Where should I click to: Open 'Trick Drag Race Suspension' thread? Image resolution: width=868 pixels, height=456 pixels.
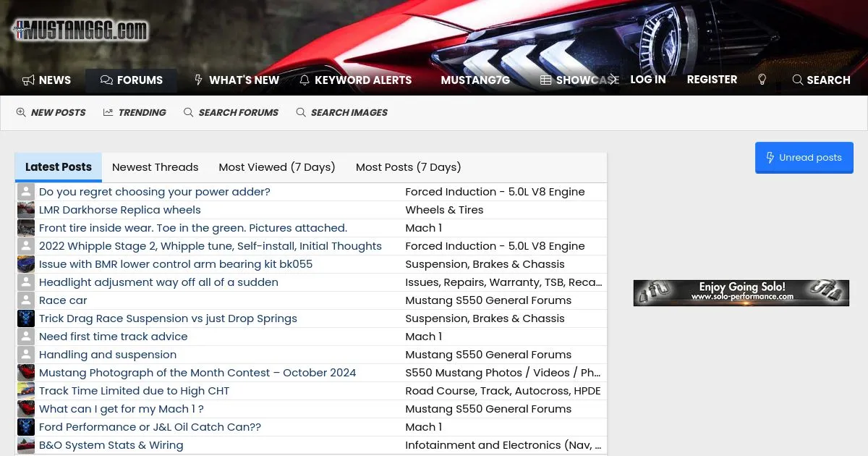pos(168,318)
